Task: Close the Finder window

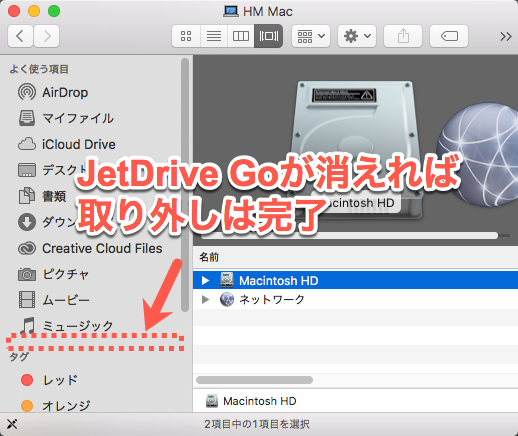Action: click(x=14, y=11)
